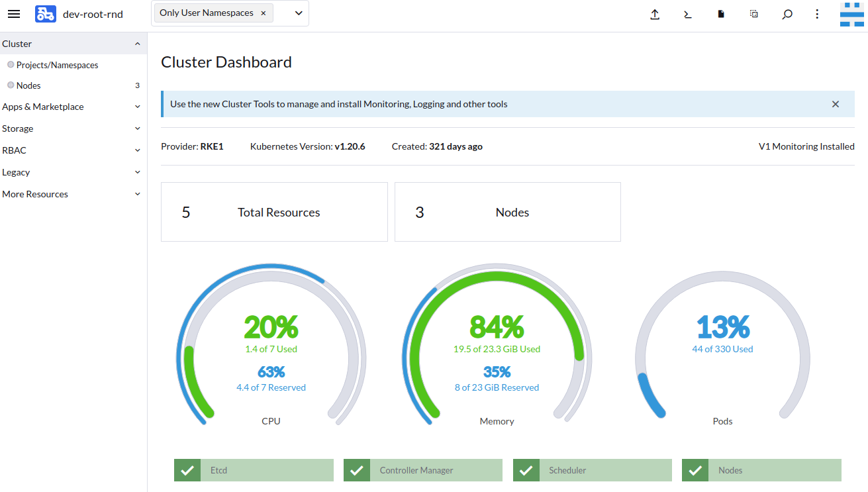Click the 63% CPU reserved value
This screenshot has height=492, width=868.
click(x=271, y=372)
